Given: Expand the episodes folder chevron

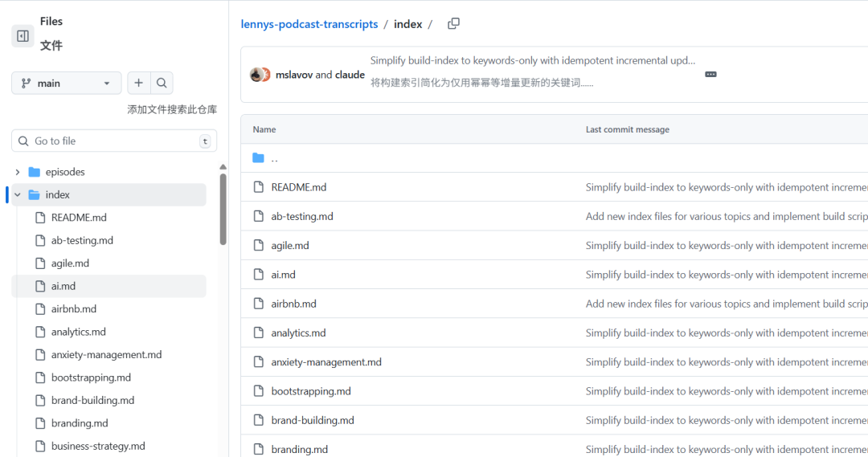Looking at the screenshot, I should point(18,172).
